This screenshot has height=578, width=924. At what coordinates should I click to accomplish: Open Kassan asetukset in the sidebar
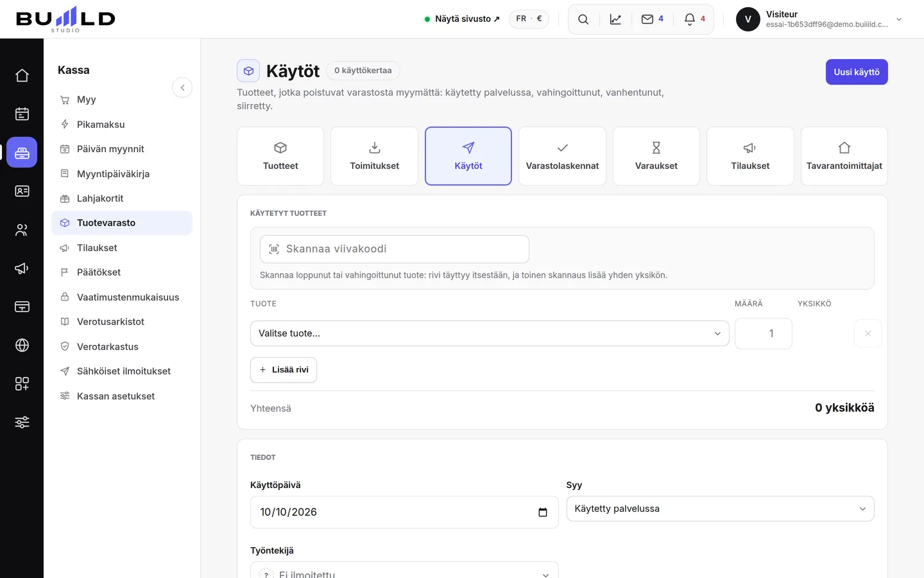(122, 396)
